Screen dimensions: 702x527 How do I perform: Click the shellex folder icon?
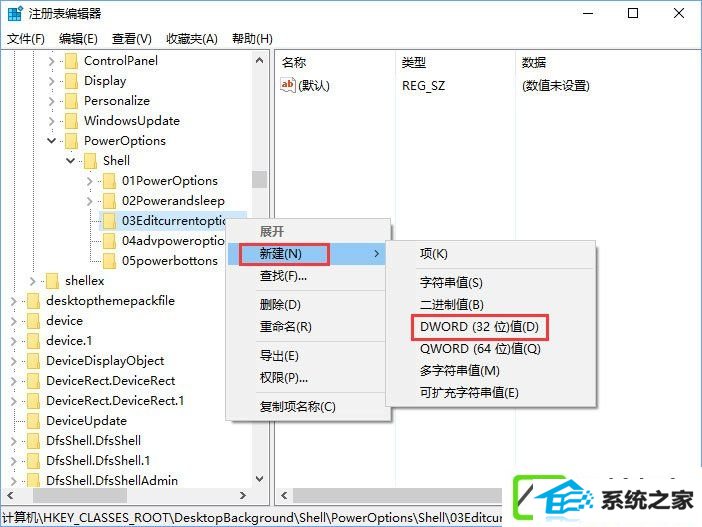coord(52,281)
